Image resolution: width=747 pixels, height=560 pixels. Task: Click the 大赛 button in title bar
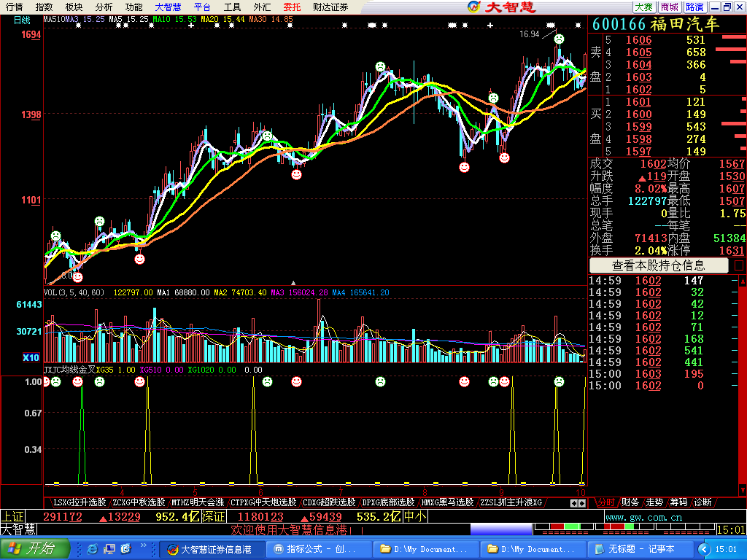click(644, 7)
